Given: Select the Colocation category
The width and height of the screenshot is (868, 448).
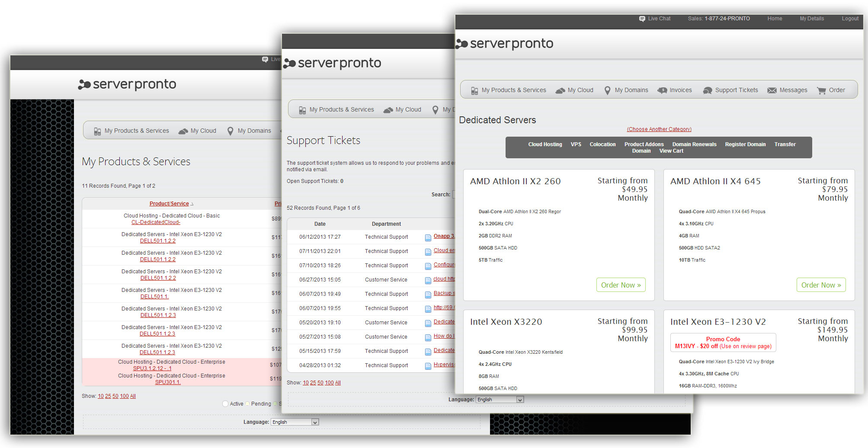Looking at the screenshot, I should (x=602, y=144).
